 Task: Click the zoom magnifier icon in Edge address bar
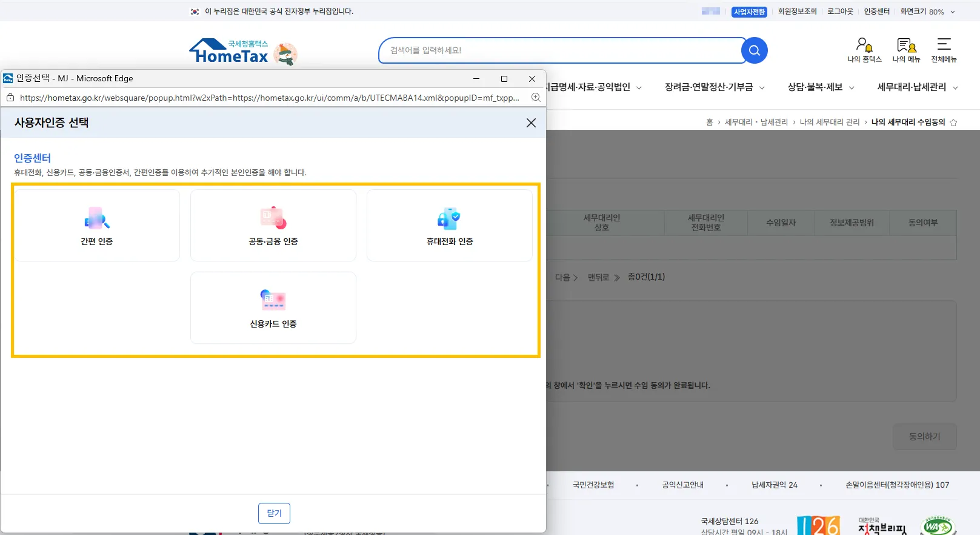(x=536, y=98)
